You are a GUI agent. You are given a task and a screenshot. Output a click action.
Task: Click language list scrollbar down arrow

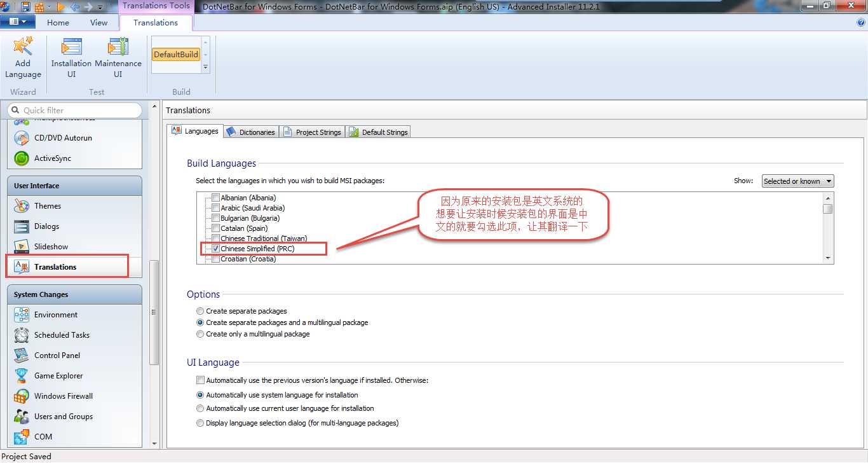coord(827,258)
